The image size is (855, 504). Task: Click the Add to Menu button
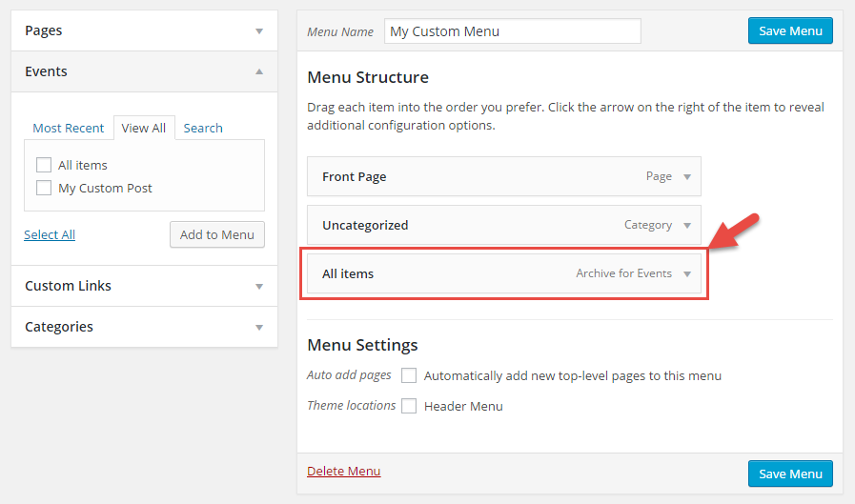point(217,234)
